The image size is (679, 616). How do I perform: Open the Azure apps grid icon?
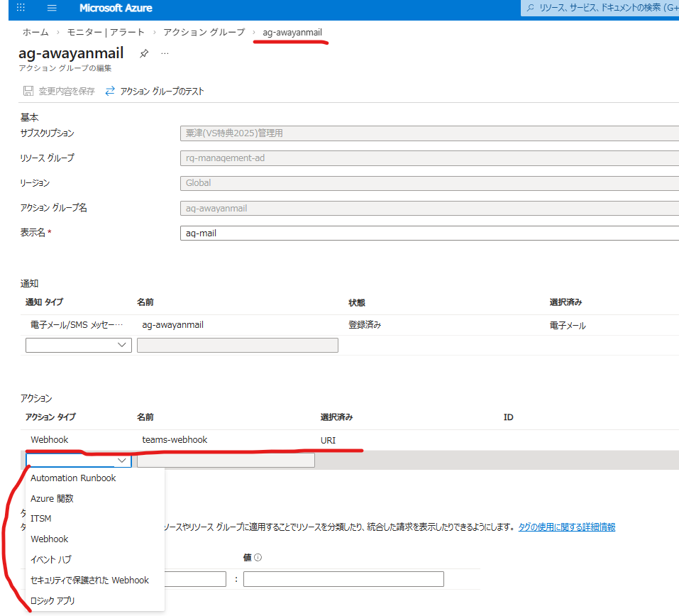[x=21, y=8]
